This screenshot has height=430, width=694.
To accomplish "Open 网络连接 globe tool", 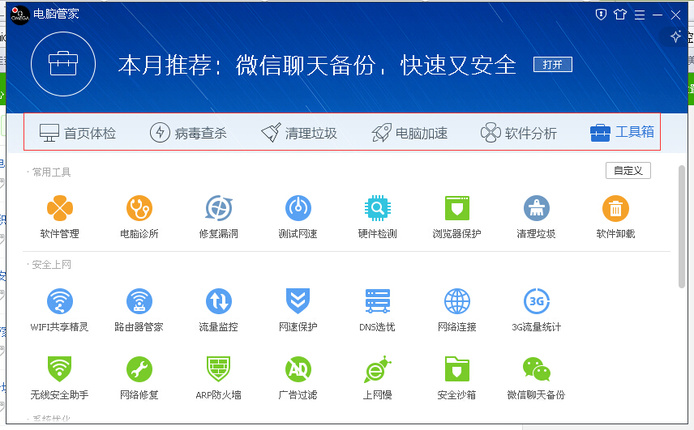I will [x=457, y=310].
